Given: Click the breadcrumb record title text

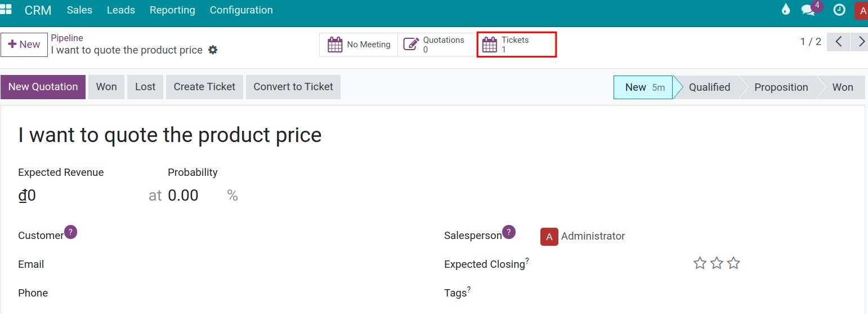Looking at the screenshot, I should click(127, 50).
